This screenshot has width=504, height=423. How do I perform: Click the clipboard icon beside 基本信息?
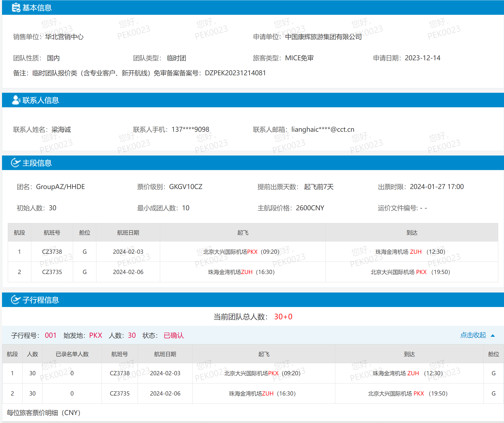[x=16, y=7]
